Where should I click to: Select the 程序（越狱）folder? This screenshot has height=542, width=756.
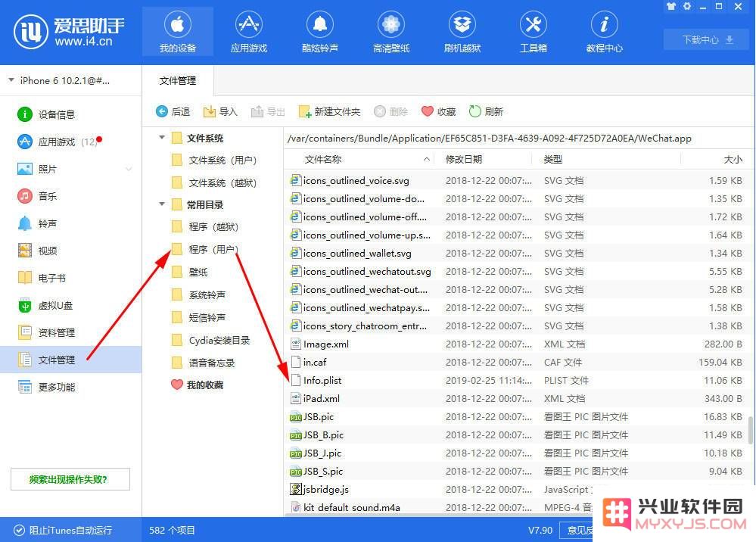205,226
